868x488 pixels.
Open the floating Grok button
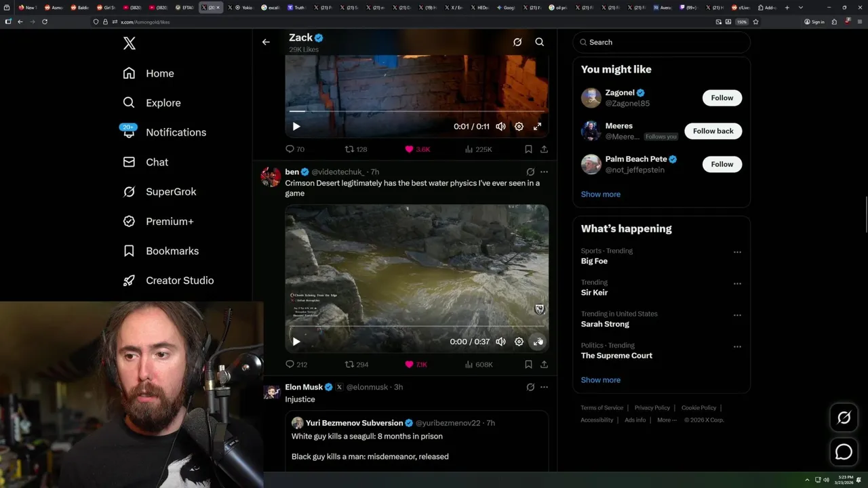844,418
